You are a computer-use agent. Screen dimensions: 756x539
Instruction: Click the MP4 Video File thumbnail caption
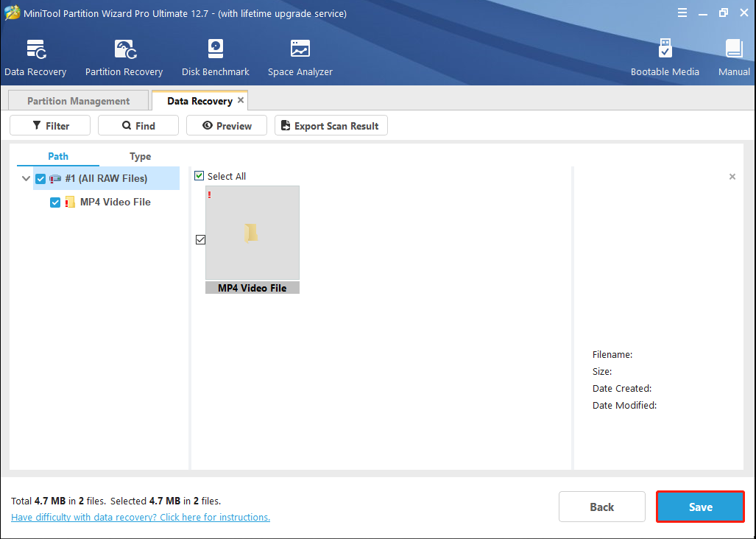coord(252,288)
